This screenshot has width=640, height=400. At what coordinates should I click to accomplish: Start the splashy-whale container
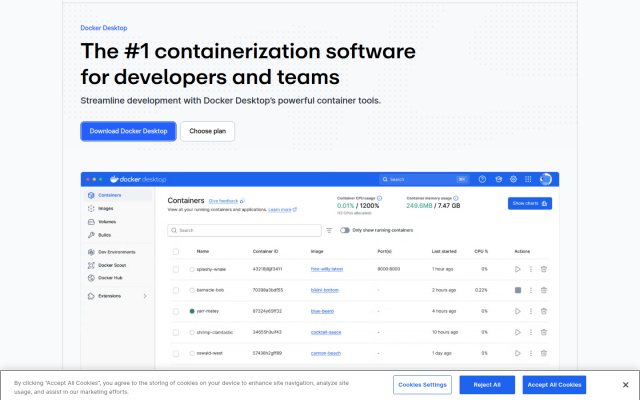[x=518, y=269]
